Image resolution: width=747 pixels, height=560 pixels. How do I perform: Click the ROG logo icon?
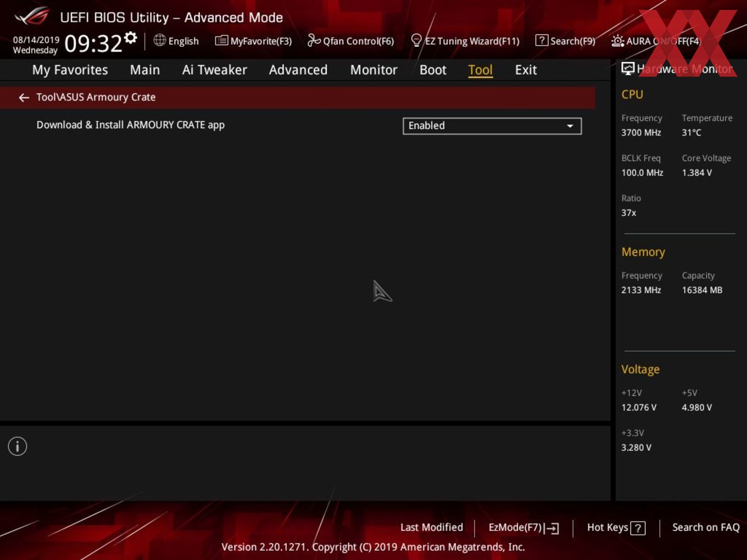32,16
